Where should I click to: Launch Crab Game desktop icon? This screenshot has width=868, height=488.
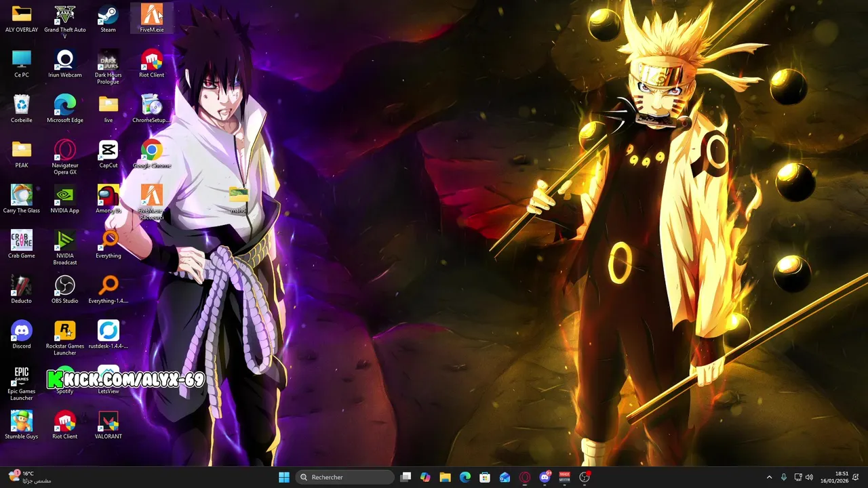coord(22,245)
